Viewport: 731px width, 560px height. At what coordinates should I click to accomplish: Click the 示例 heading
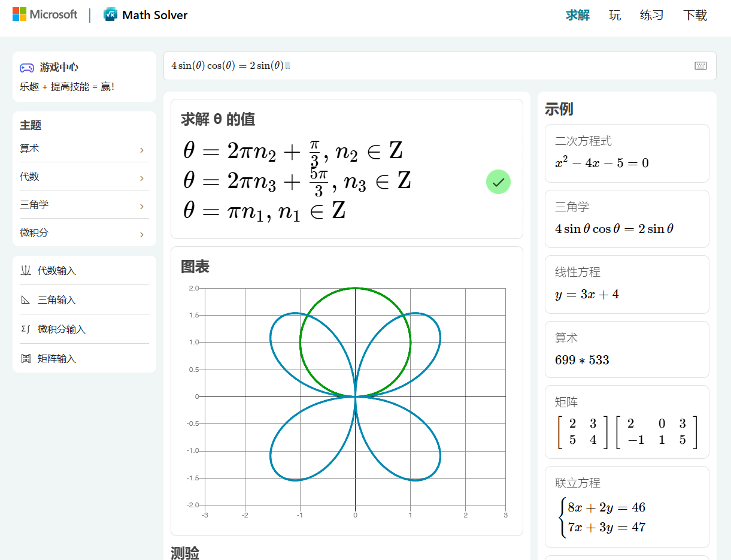pyautogui.click(x=559, y=109)
